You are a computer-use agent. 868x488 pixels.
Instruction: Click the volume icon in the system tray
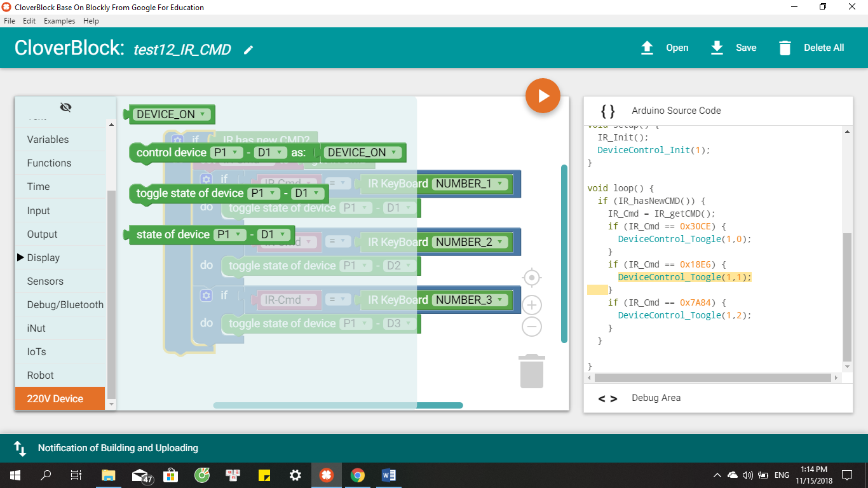click(748, 475)
